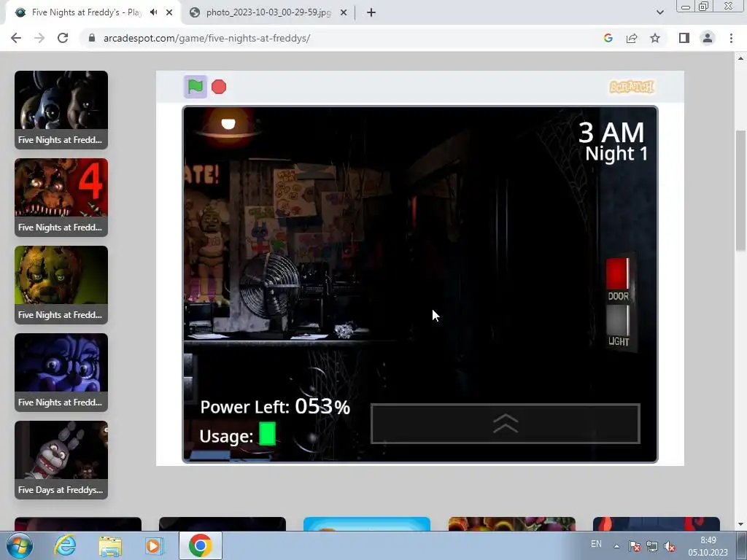Open Chrome profile menu

pos(708,38)
